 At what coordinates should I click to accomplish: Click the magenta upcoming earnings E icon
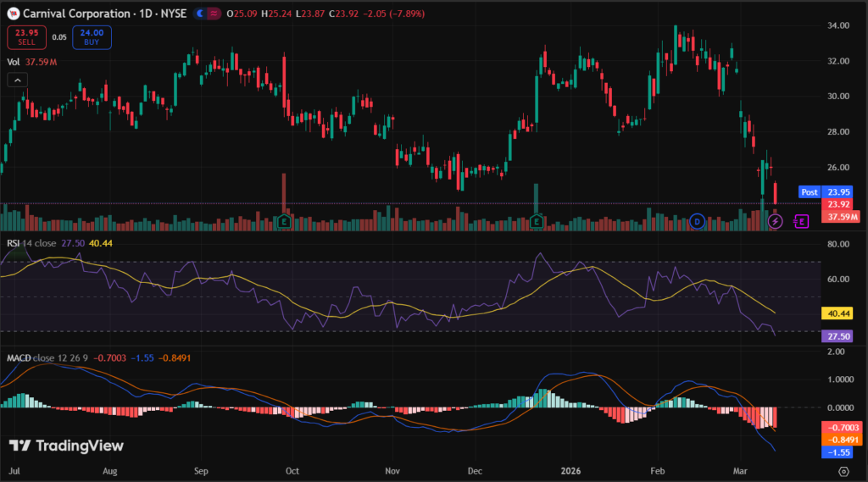[x=801, y=221]
